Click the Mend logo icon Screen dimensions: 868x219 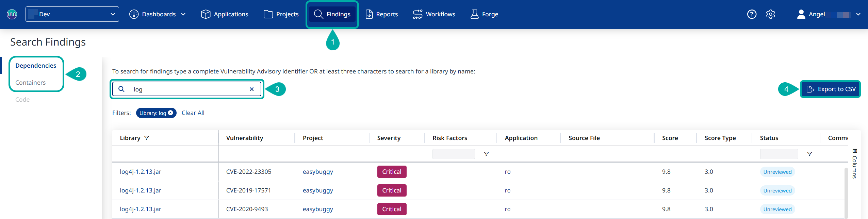[12, 14]
